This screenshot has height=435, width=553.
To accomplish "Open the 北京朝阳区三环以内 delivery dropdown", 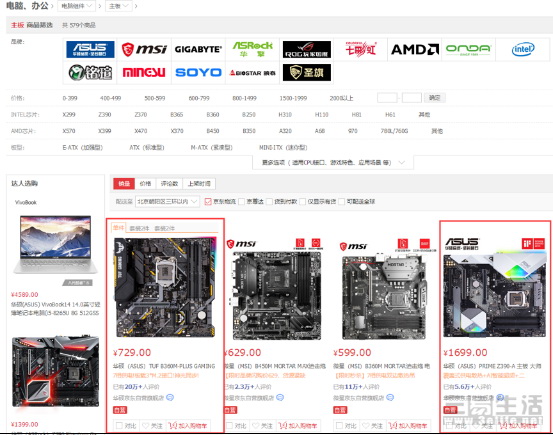I will point(168,201).
